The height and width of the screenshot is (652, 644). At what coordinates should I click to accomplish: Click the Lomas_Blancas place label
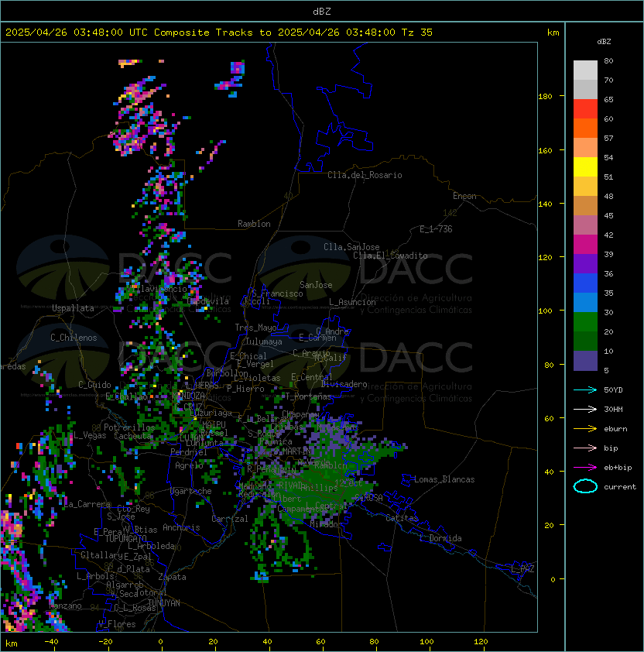444,479
